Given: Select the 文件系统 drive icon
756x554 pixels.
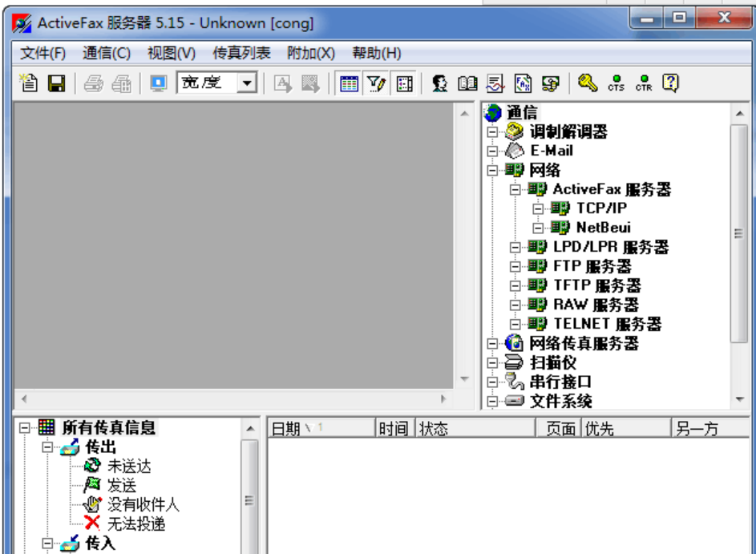Looking at the screenshot, I should tap(514, 401).
